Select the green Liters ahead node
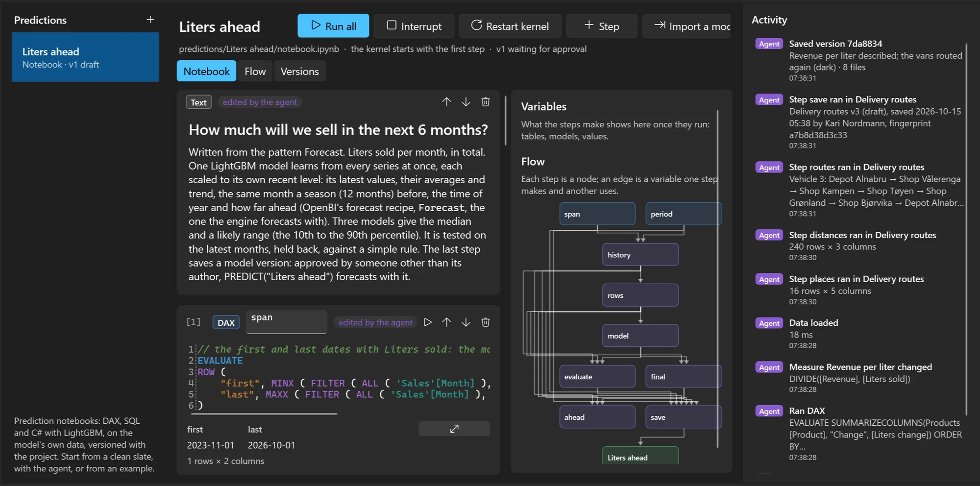This screenshot has width=980, height=486. tap(640, 456)
